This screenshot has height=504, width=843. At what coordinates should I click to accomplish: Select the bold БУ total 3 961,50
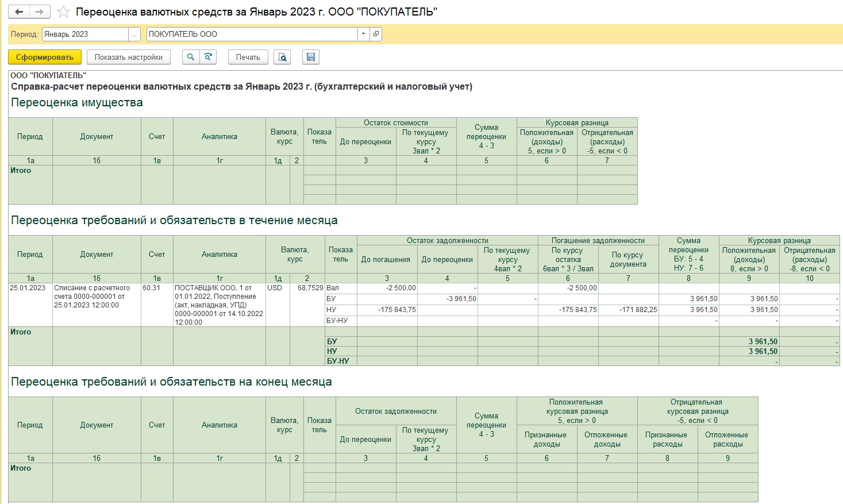[749, 342]
